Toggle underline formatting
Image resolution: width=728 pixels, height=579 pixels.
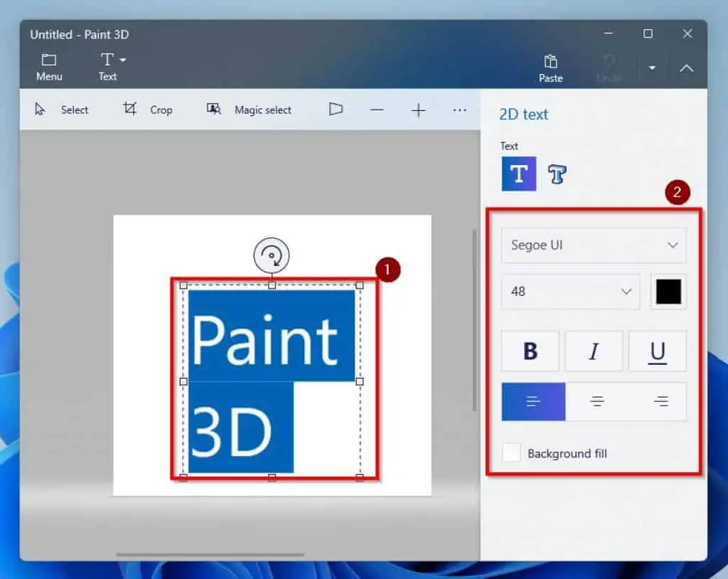[658, 351]
